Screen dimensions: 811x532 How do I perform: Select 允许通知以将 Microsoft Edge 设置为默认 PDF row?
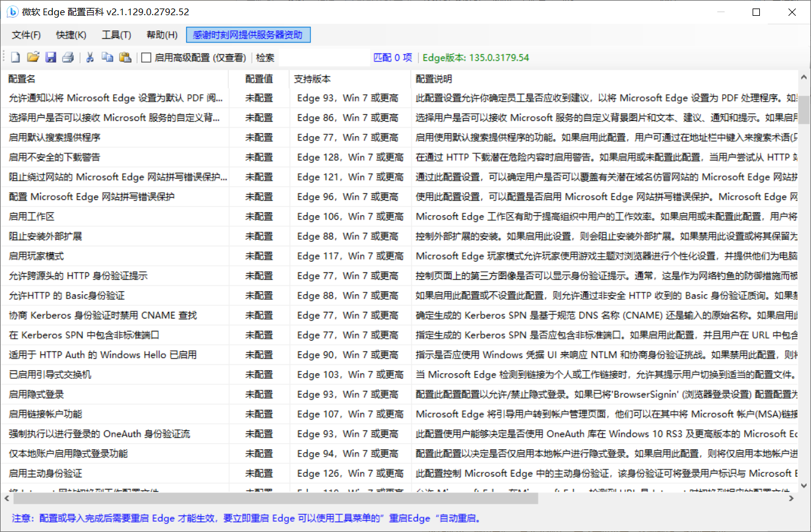click(x=400, y=98)
